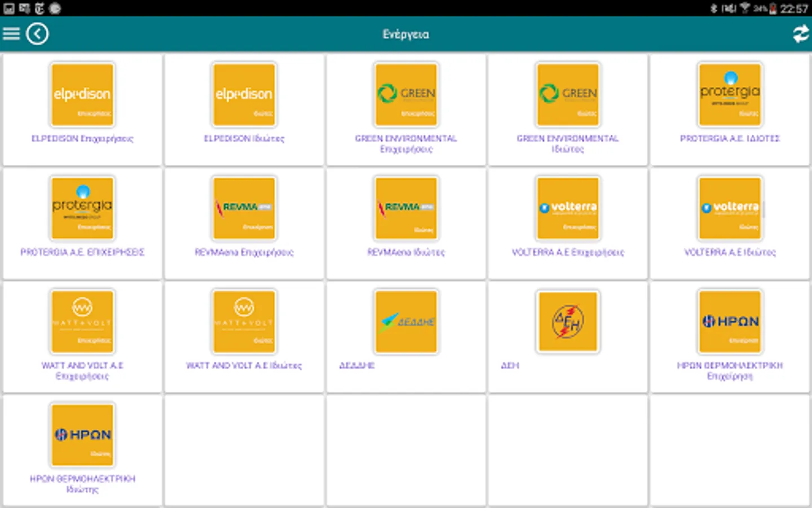Select the ΔΕΗ lightning logo
The width and height of the screenshot is (812, 508).
pyautogui.click(x=568, y=322)
